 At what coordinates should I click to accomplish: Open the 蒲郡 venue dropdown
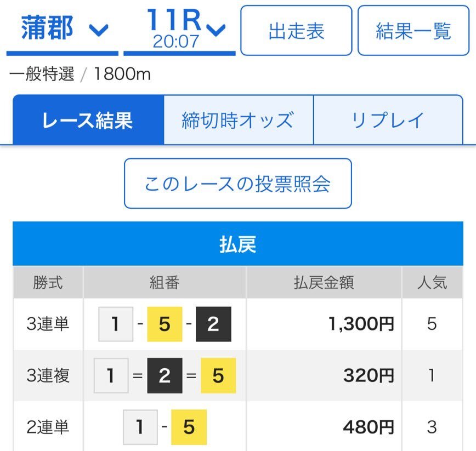pyautogui.click(x=63, y=29)
